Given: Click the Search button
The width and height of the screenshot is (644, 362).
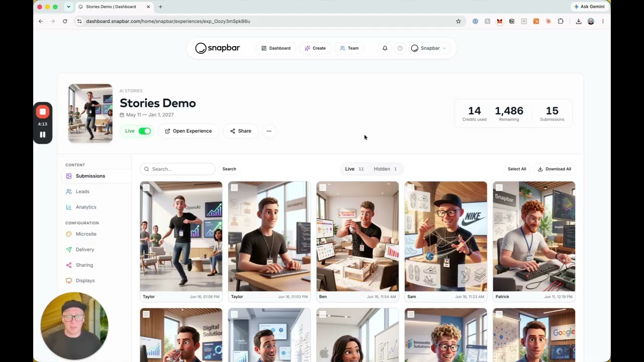Looking at the screenshot, I should 229,169.
